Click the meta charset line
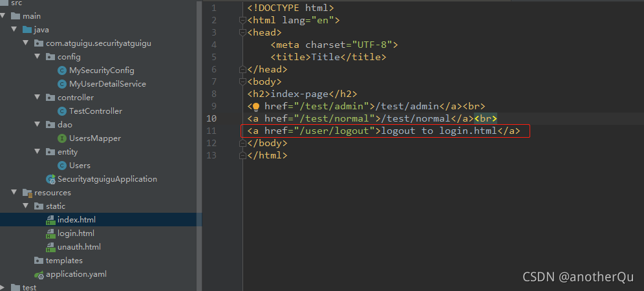 point(334,45)
